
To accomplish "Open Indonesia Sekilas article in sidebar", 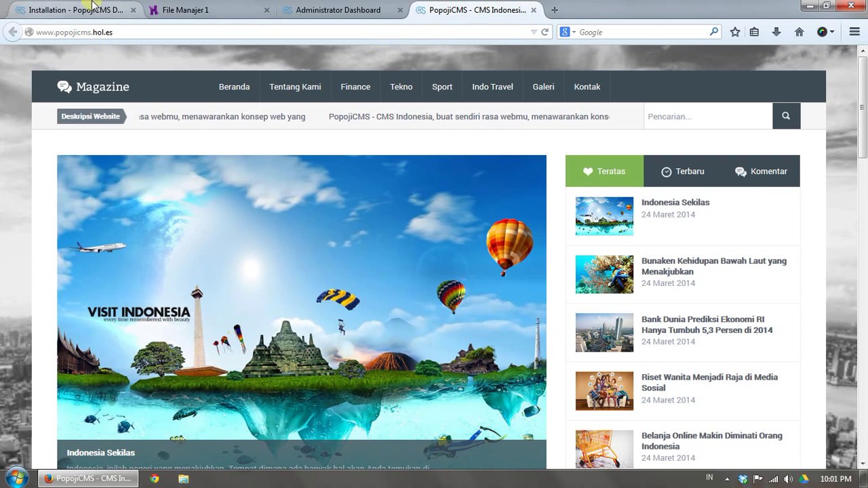I will pyautogui.click(x=675, y=203).
